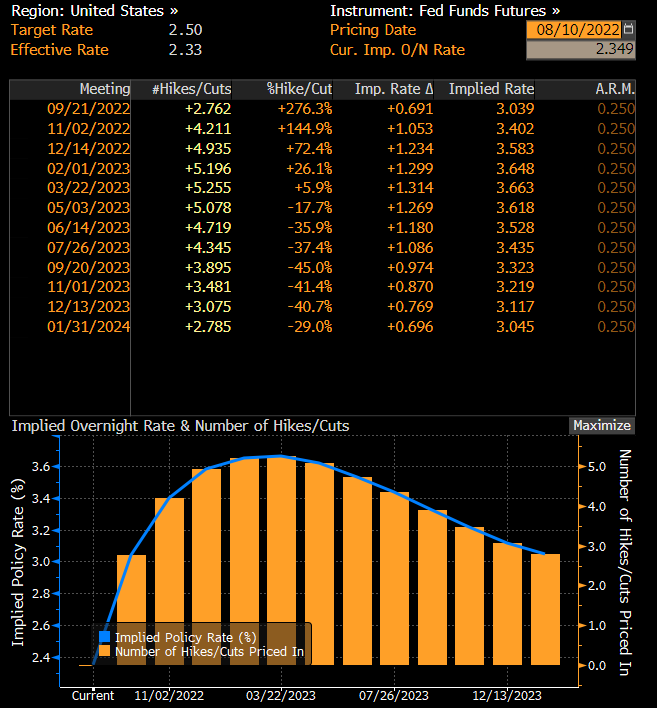657x708 pixels.
Task: Select meeting row 12/13/2023
Action: [322, 307]
